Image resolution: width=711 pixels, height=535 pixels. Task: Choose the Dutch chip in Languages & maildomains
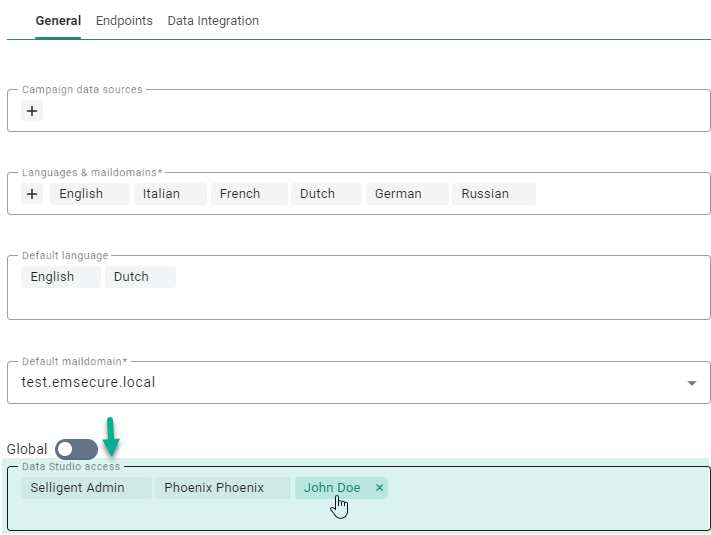[x=317, y=194]
